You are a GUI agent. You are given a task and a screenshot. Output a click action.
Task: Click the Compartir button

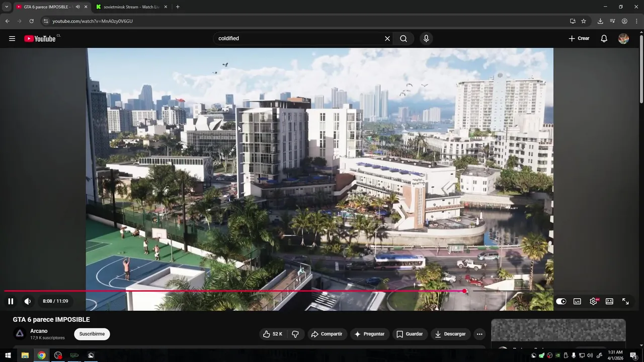click(327, 334)
